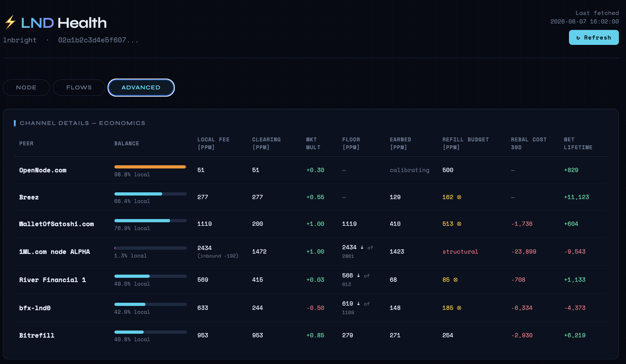Click the '(inbound -192)' fee note

218,256
